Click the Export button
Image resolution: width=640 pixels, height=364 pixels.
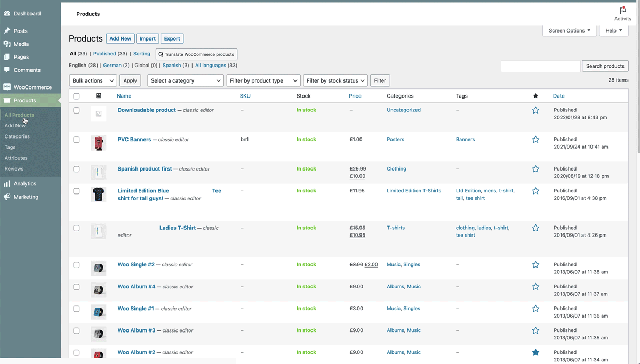coord(172,38)
